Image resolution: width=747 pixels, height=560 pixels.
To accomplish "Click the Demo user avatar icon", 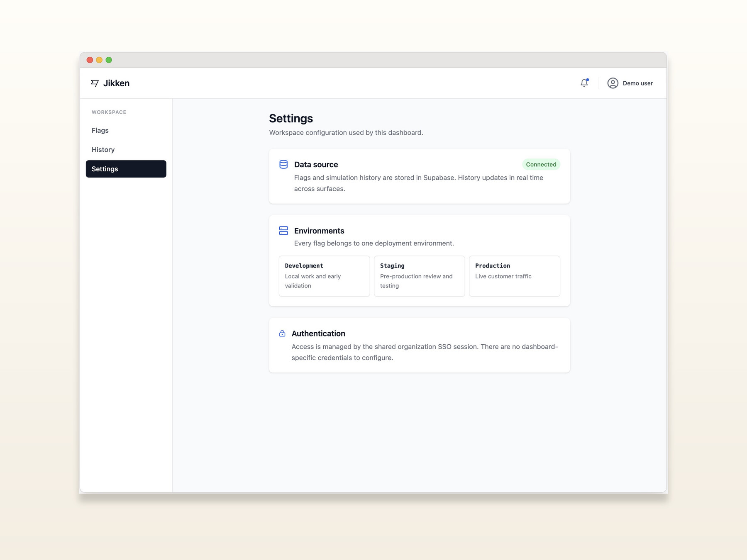I will pos(613,83).
